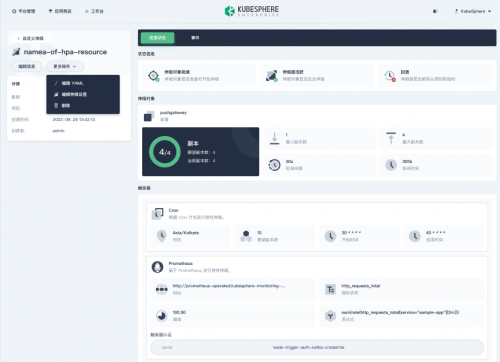Click the scaling-active icon with green check
Image resolution: width=500 pixels, height=362 pixels.
point(272,76)
